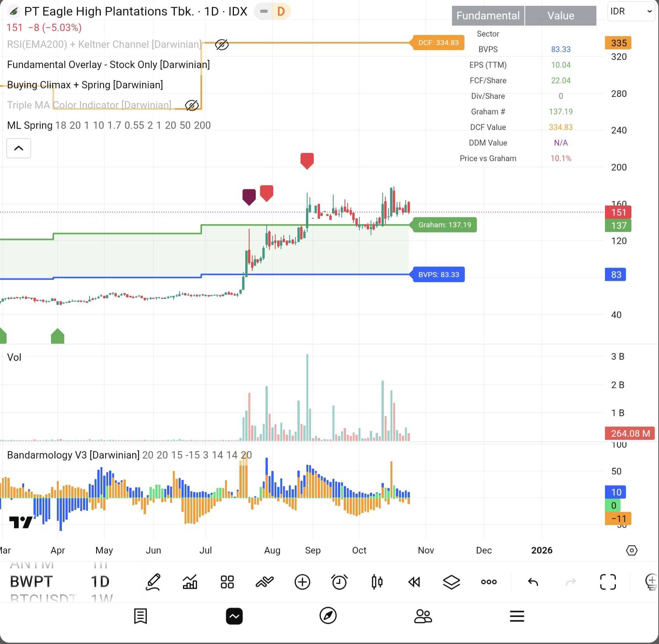Create an alert with the alarm clock icon
Viewport: 659px width, 644px height.
(339, 582)
